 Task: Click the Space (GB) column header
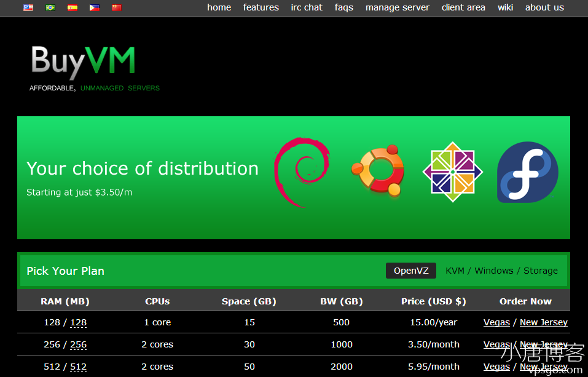click(x=249, y=301)
